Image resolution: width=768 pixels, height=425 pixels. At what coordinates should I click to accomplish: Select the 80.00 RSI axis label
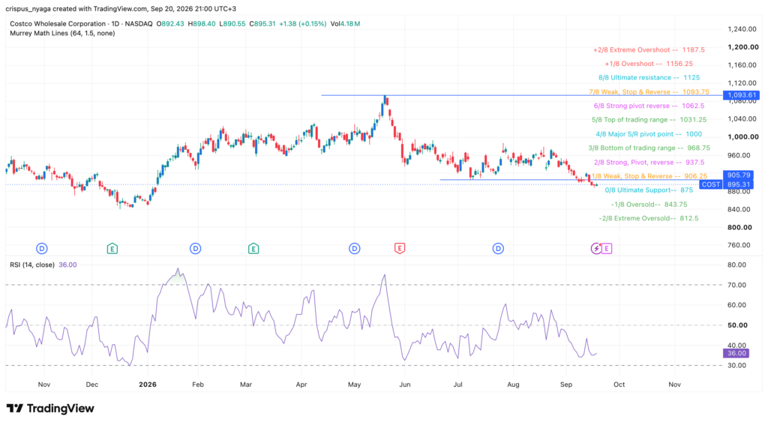(737, 264)
